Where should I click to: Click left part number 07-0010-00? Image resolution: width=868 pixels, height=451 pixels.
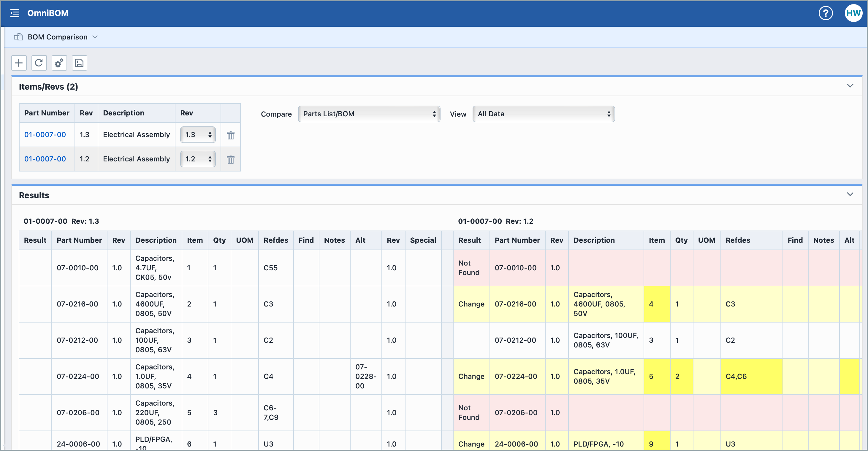coord(77,268)
